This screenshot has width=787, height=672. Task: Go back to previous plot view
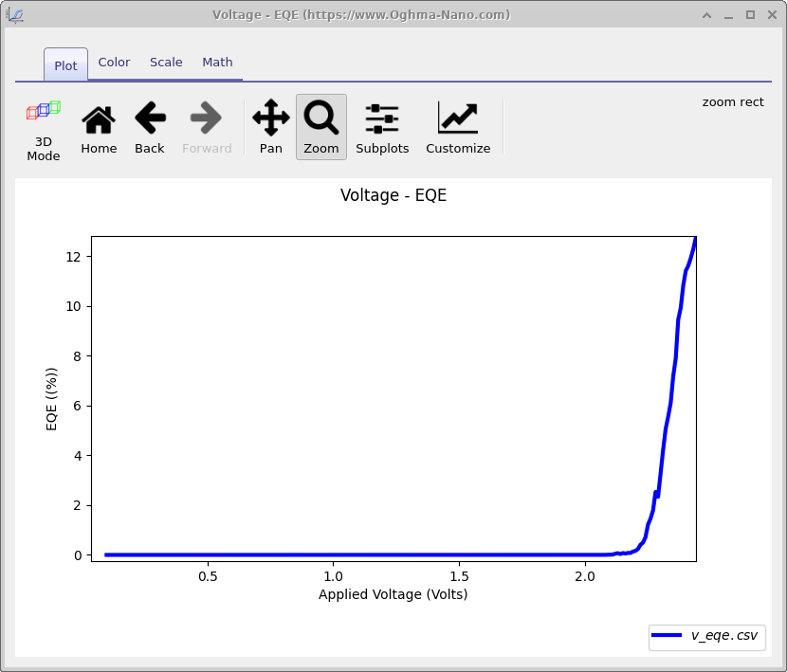[149, 126]
